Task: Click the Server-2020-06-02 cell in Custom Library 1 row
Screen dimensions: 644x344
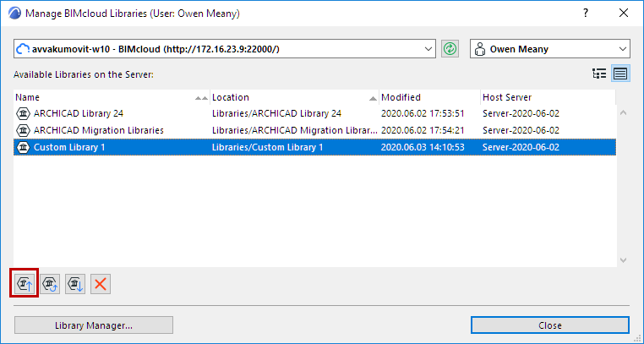Action: click(x=521, y=147)
